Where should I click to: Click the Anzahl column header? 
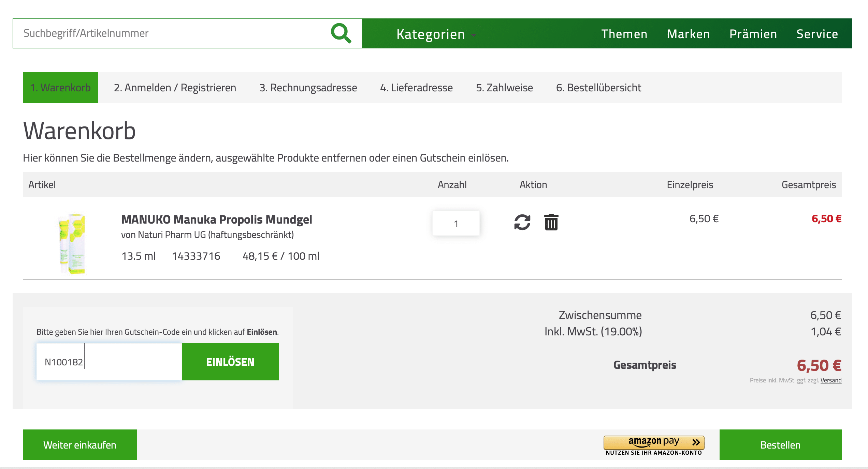452,185
